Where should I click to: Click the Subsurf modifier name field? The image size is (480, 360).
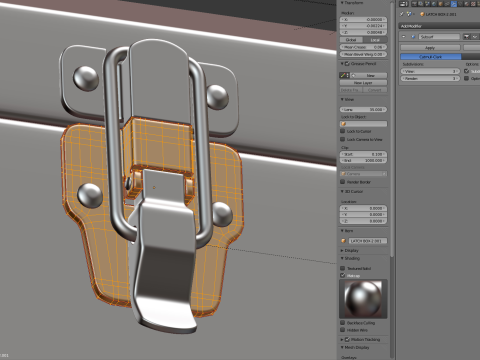coord(439,37)
